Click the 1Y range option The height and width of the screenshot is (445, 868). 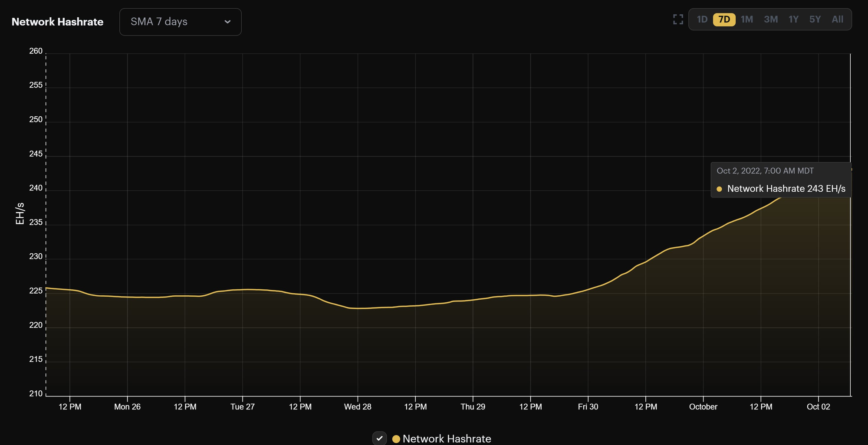pyautogui.click(x=793, y=19)
